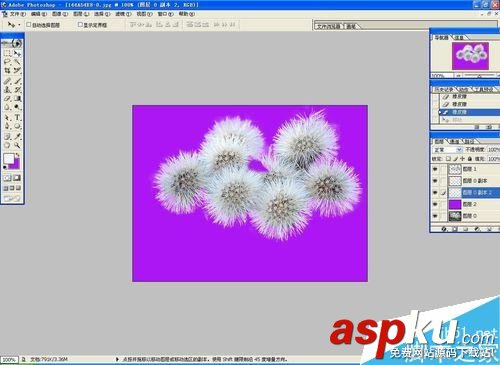The width and height of the screenshot is (500, 365).
Task: Select the Crop tool
Action: point(7,70)
